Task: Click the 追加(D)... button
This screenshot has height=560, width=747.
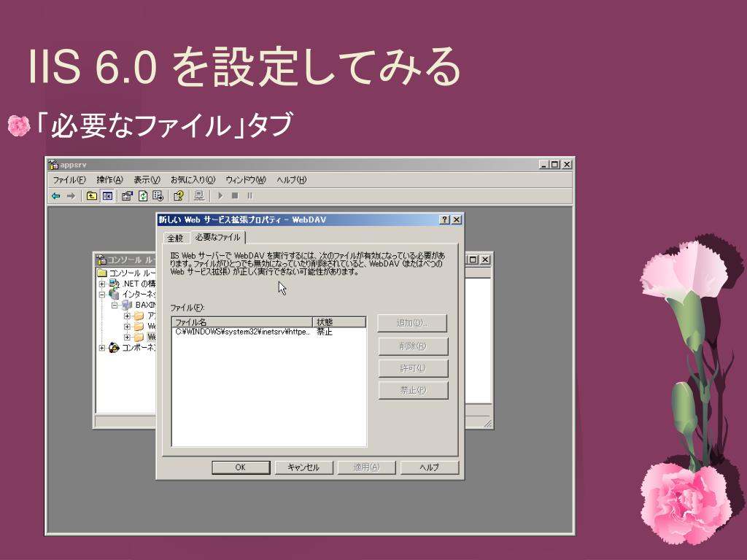Action: tap(412, 323)
